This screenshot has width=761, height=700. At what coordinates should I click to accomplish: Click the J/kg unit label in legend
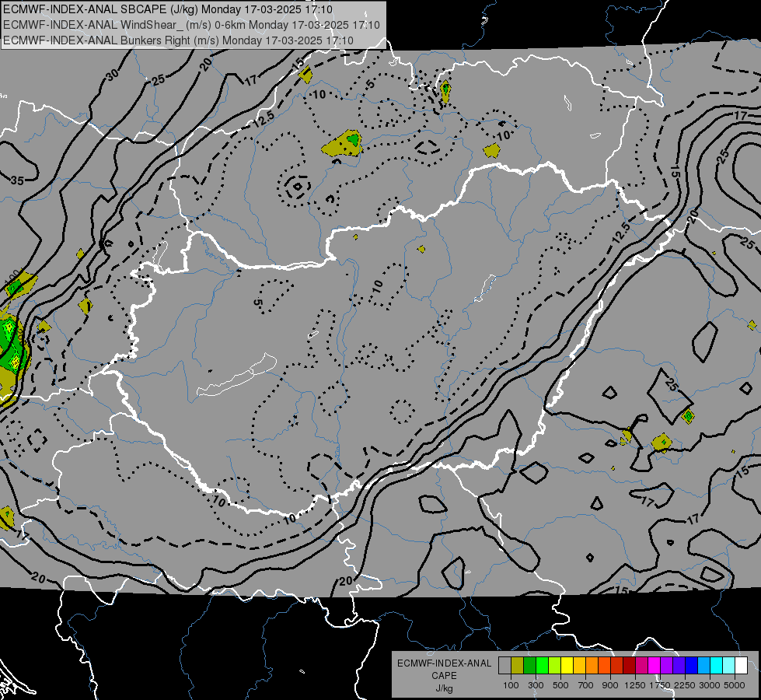coord(444,688)
